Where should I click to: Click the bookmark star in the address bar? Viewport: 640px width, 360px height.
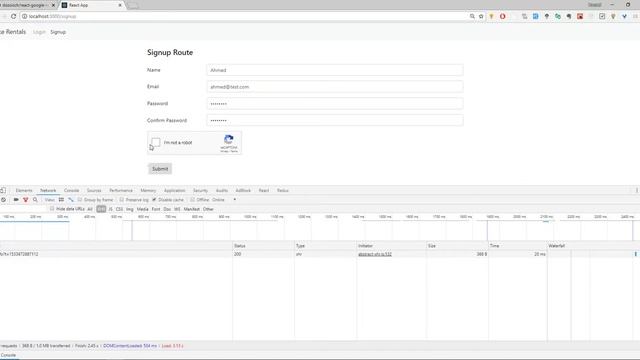(481, 16)
